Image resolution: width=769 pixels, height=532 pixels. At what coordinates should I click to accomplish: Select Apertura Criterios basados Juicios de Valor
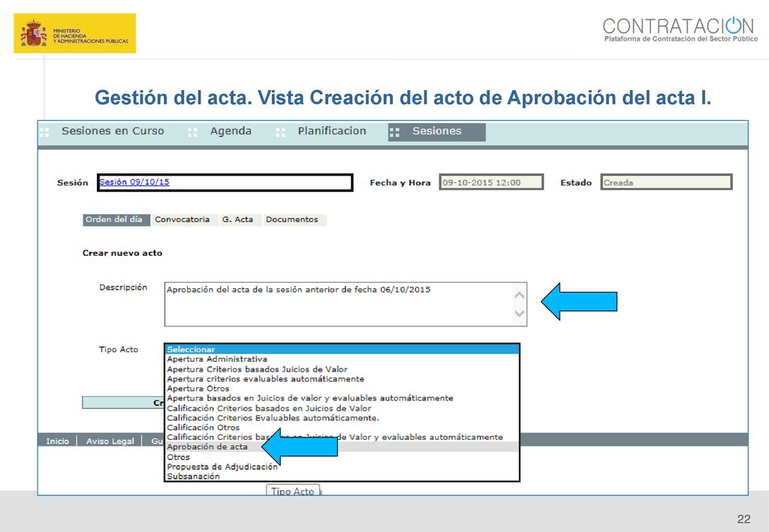pos(342,369)
